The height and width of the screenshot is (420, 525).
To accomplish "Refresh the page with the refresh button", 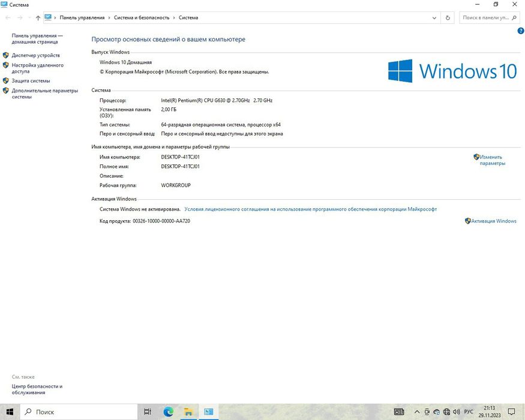I will (448, 18).
